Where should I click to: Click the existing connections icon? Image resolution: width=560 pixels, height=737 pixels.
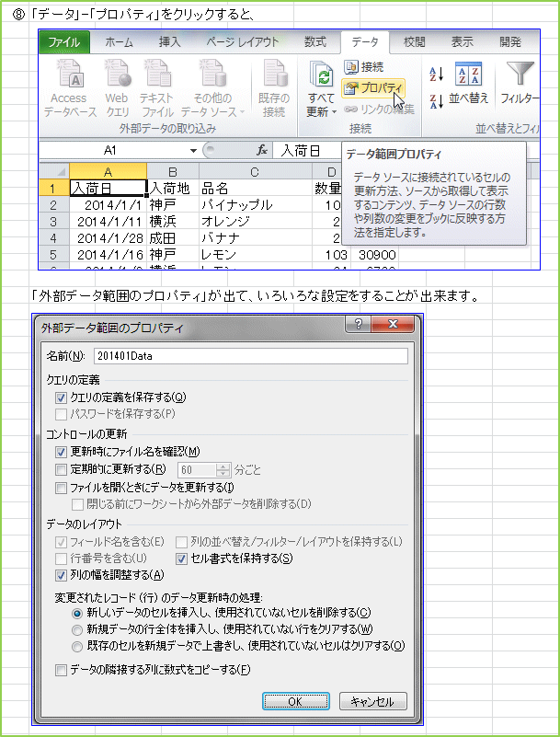(274, 74)
